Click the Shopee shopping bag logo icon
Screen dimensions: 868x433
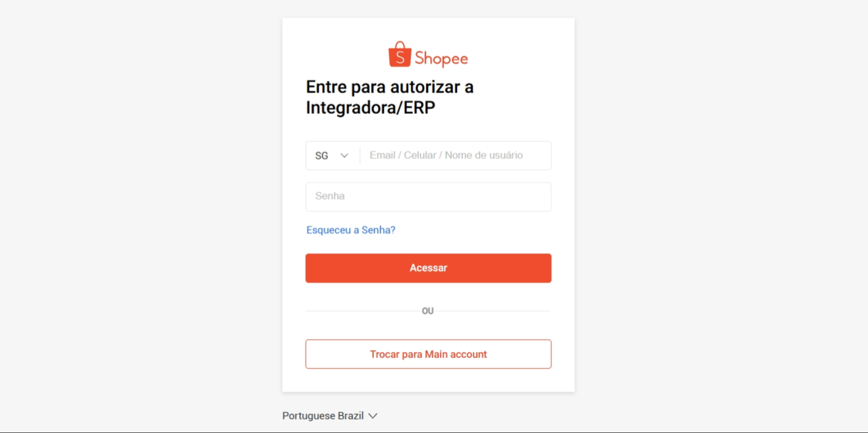400,54
